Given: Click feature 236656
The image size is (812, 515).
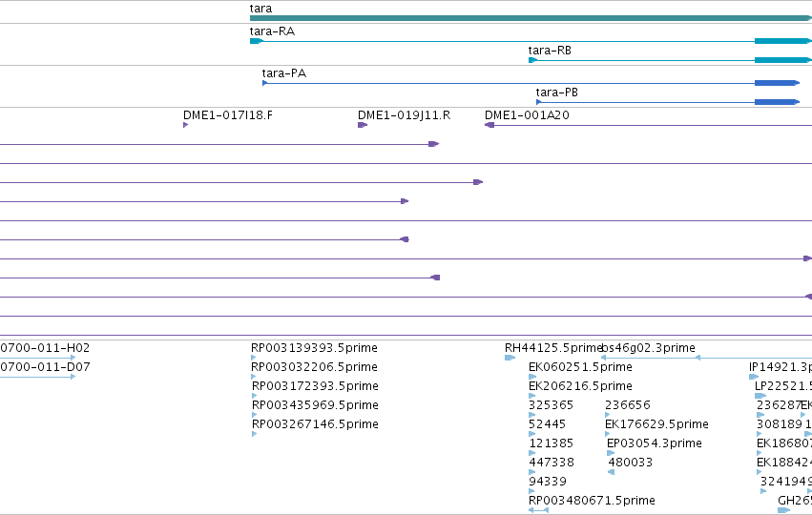Looking at the screenshot, I should (608, 415).
